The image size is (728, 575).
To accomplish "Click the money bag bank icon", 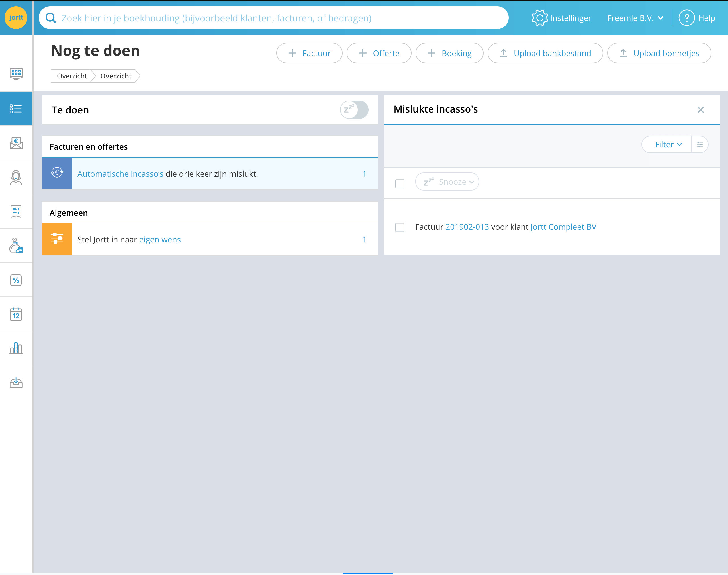I will click(16, 246).
